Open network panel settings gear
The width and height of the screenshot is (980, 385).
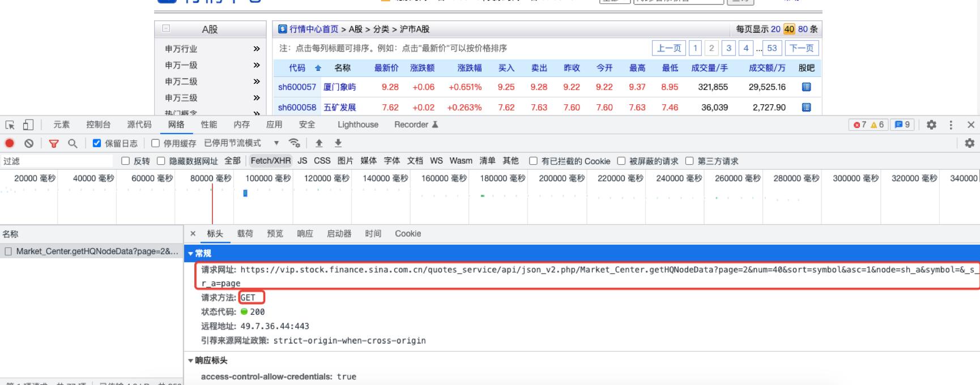[969, 143]
